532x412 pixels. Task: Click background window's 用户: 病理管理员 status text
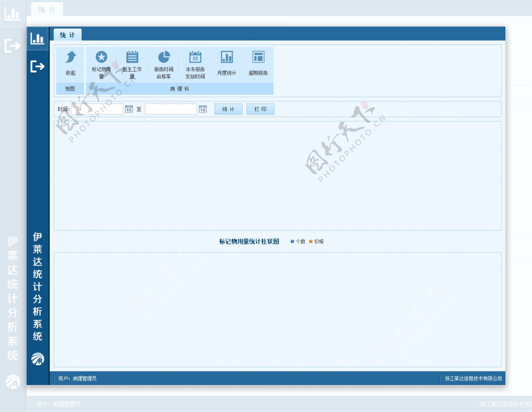pos(58,404)
